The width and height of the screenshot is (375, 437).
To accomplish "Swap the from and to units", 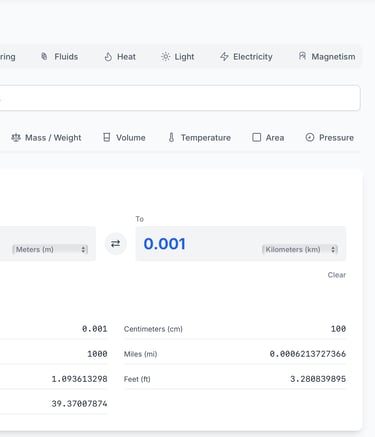I will (116, 244).
